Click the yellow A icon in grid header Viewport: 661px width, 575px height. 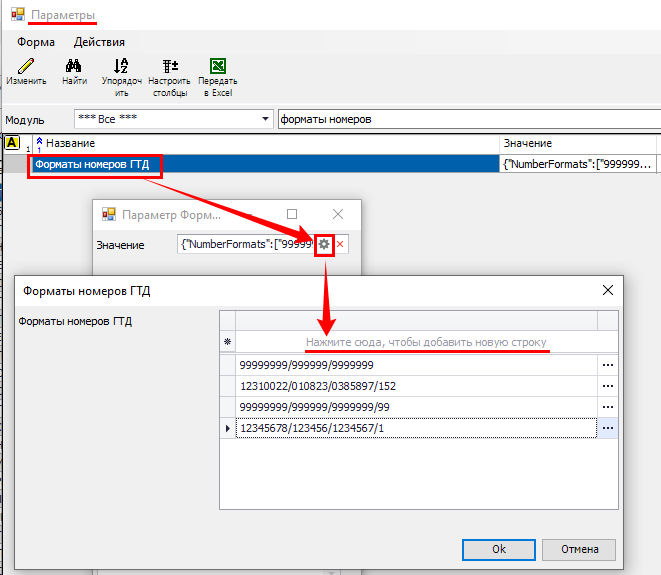tap(12, 144)
